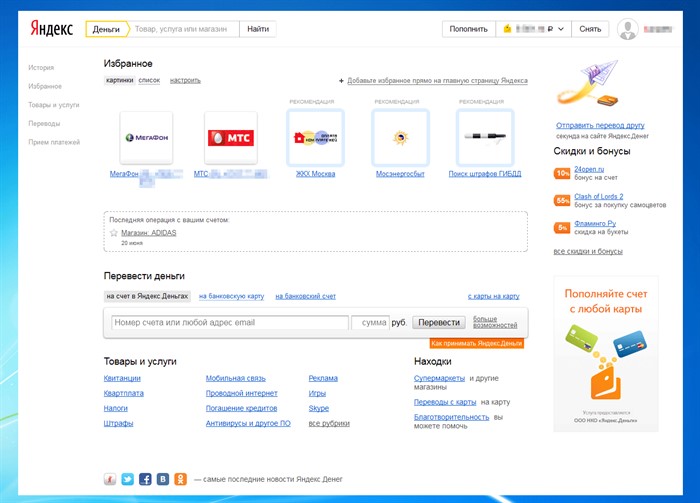This screenshot has height=503, width=700.
Task: Click the Перевести button
Action: coord(439,322)
